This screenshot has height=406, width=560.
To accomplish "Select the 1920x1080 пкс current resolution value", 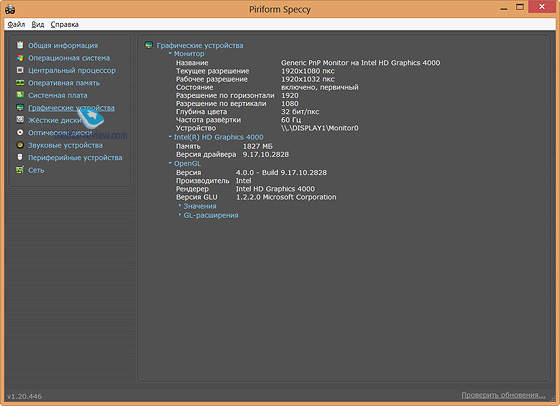I will tap(308, 71).
